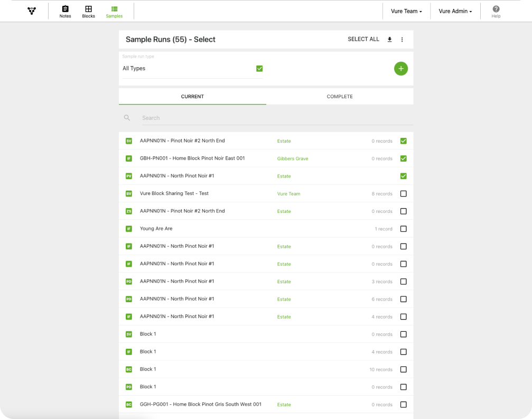532x419 pixels.
Task: Switch to the Complete tab
Action: [340, 96]
